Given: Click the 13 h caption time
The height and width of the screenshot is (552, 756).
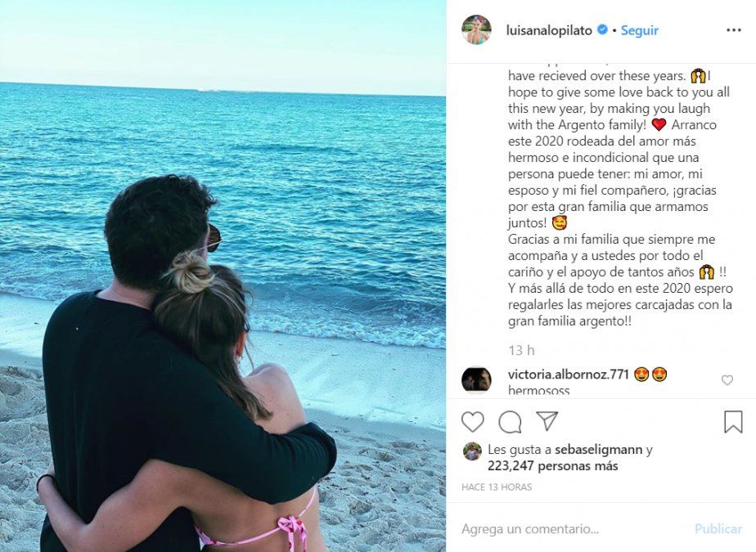Looking at the screenshot, I should 521,350.
